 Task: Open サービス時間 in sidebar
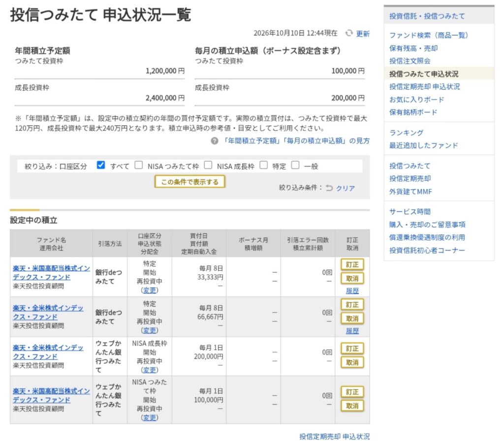(x=410, y=211)
